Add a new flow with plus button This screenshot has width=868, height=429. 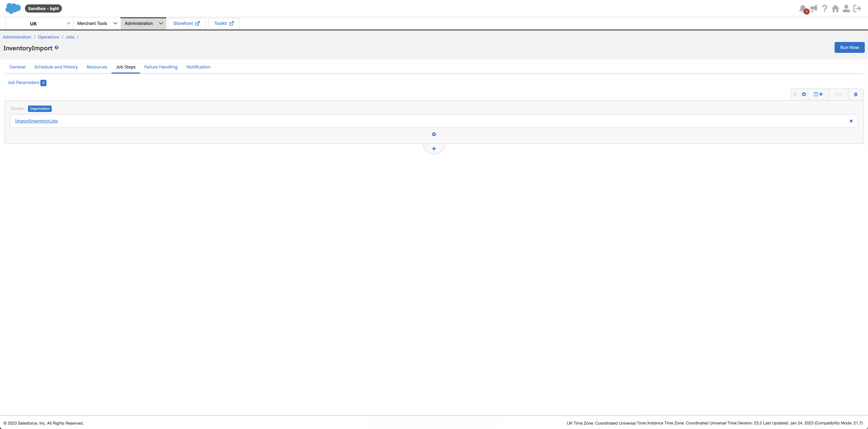434,149
